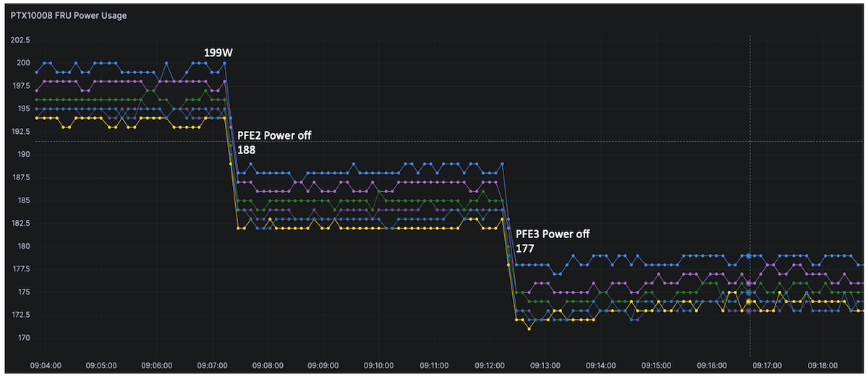Click the highlighted top blue point on the crosshair
Viewport: 868px width, 377px height.
click(749, 256)
